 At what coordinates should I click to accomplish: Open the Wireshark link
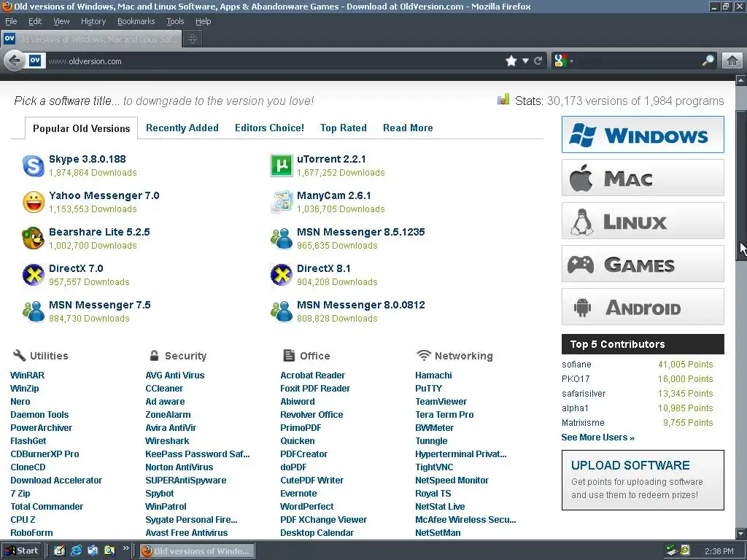(x=167, y=441)
